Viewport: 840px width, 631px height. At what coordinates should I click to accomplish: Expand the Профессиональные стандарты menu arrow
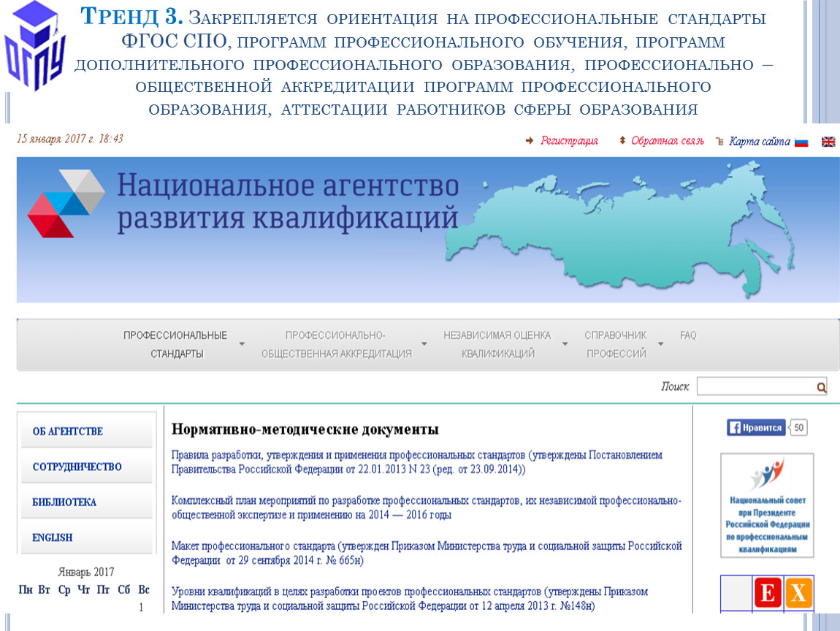(x=242, y=344)
